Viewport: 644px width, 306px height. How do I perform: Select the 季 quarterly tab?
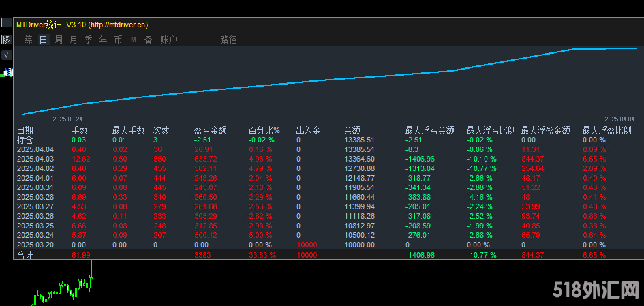click(89, 40)
